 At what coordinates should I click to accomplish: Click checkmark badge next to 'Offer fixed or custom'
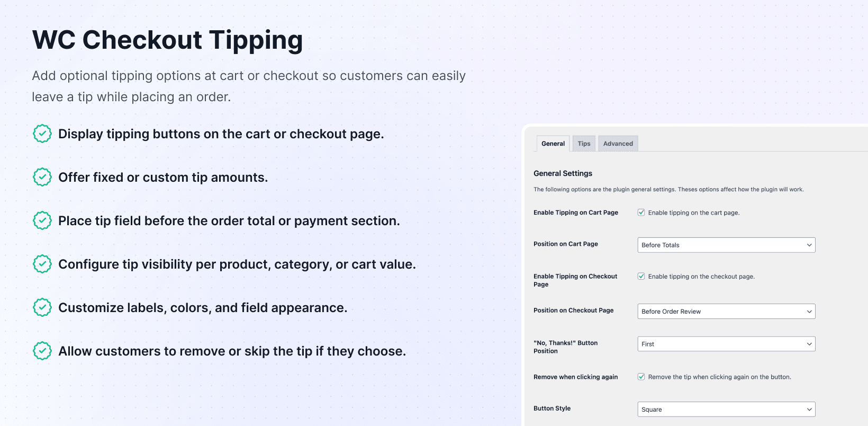(42, 177)
